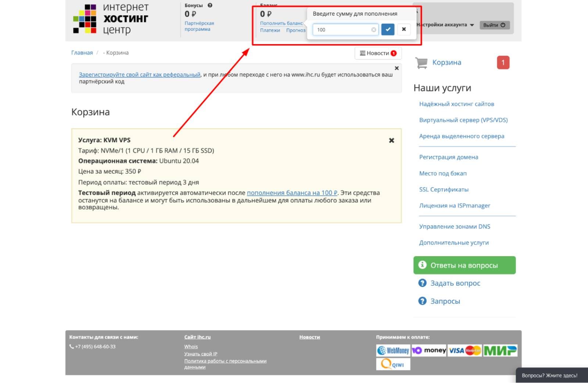
Task: Click the Бонусы help question mark icon
Action: [210, 5]
